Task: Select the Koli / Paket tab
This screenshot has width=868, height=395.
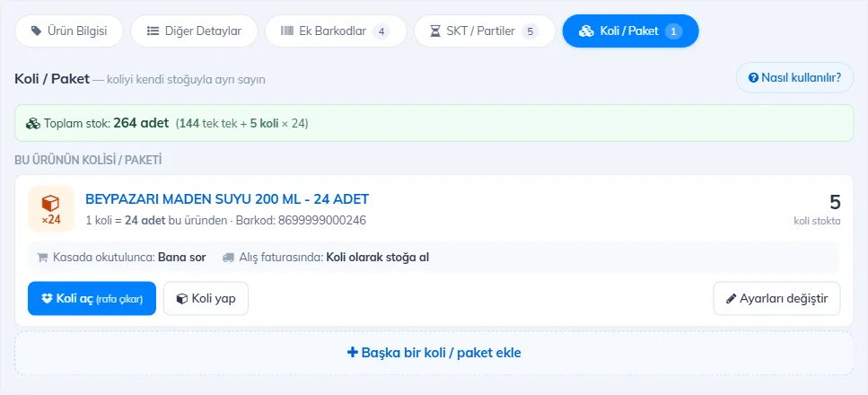Action: (630, 31)
